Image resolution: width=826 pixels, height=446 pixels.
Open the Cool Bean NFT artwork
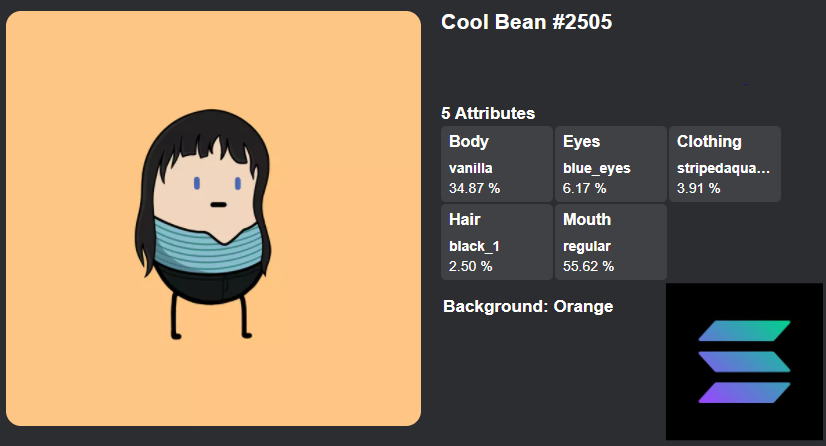(213, 219)
